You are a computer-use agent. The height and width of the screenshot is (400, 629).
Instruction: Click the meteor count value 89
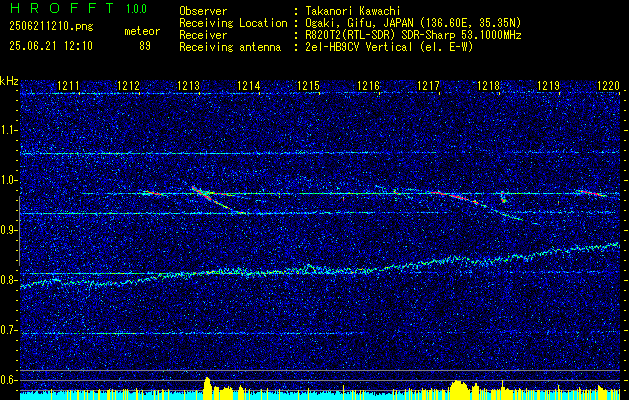pyautogui.click(x=145, y=46)
